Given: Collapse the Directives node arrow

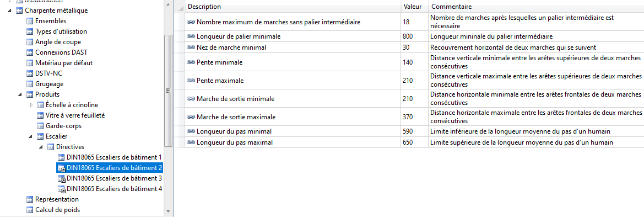Looking at the screenshot, I should pos(41,147).
